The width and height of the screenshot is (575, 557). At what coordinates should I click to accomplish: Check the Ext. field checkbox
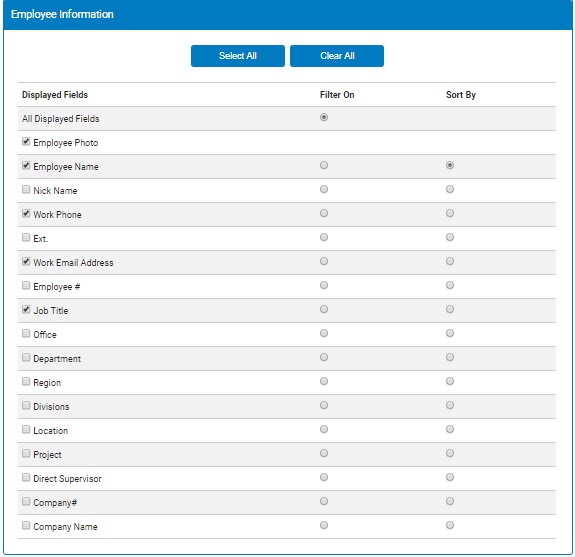click(26, 237)
